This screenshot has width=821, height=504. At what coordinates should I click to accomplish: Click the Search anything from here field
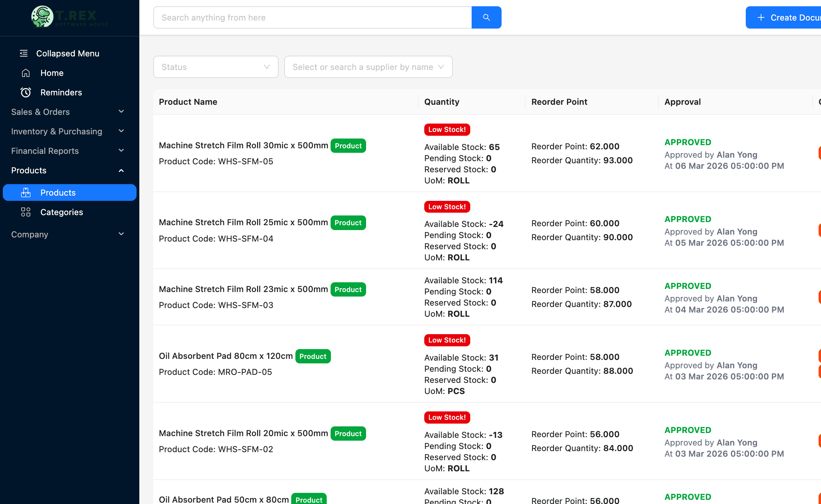(312, 18)
